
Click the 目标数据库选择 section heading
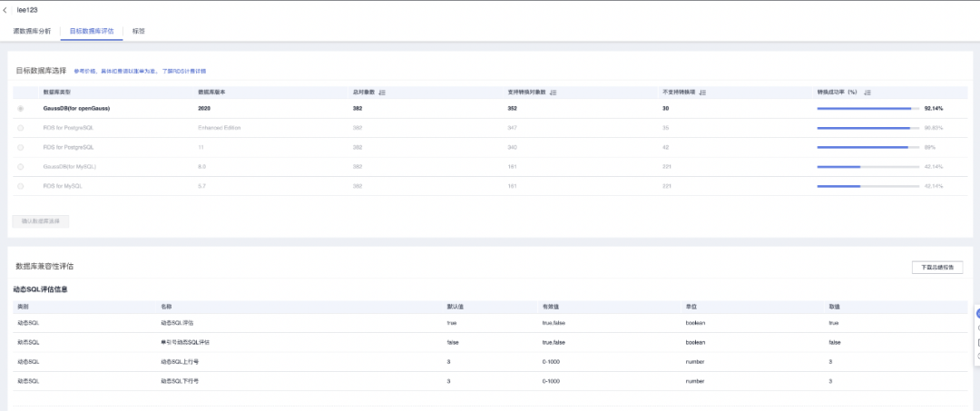point(41,71)
